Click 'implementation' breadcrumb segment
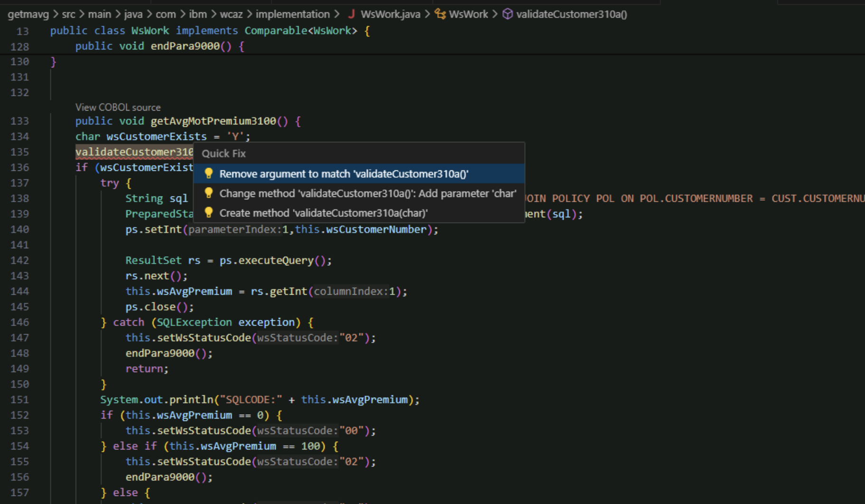Image resolution: width=865 pixels, height=504 pixels. point(292,14)
